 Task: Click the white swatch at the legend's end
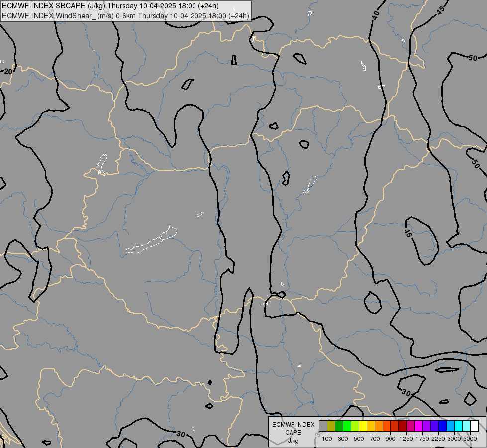[474, 426]
